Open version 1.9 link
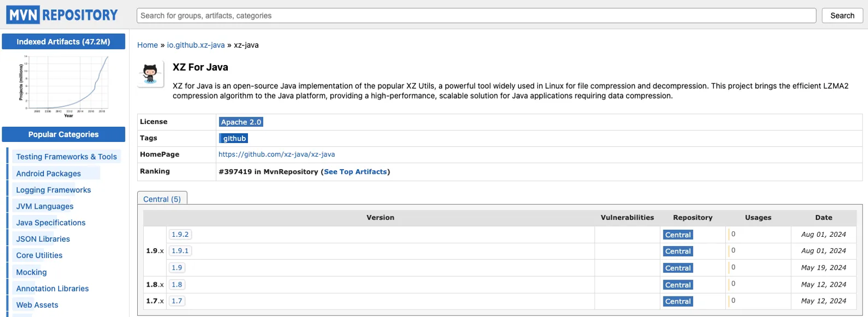Image resolution: width=868 pixels, height=317 pixels. coord(177,268)
